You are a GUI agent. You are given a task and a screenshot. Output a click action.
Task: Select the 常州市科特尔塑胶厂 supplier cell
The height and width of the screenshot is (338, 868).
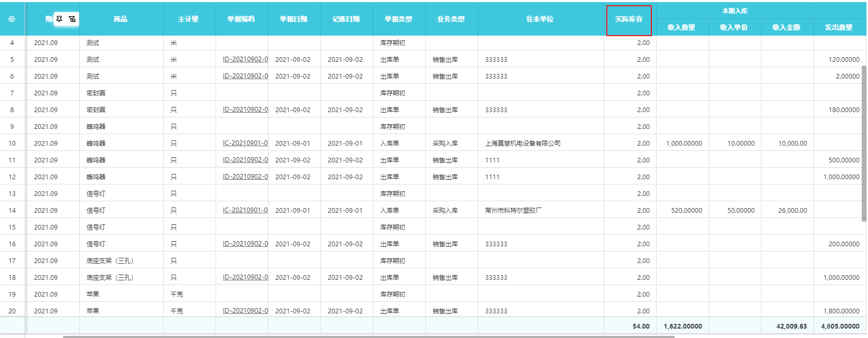click(x=513, y=210)
